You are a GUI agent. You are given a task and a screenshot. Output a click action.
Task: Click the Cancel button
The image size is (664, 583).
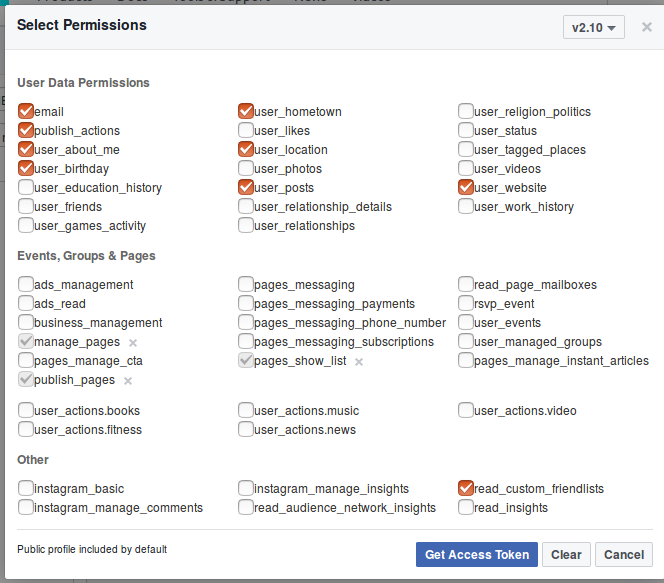(623, 555)
